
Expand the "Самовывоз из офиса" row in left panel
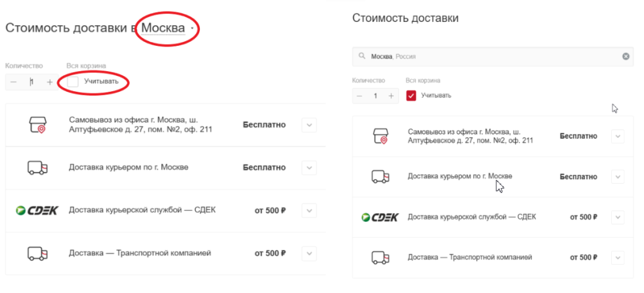(x=308, y=124)
